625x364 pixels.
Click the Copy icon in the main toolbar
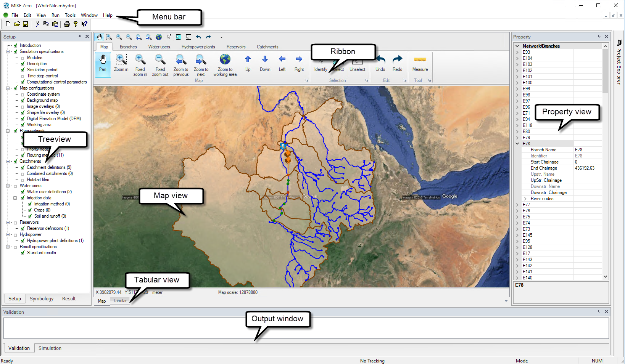coord(46,24)
